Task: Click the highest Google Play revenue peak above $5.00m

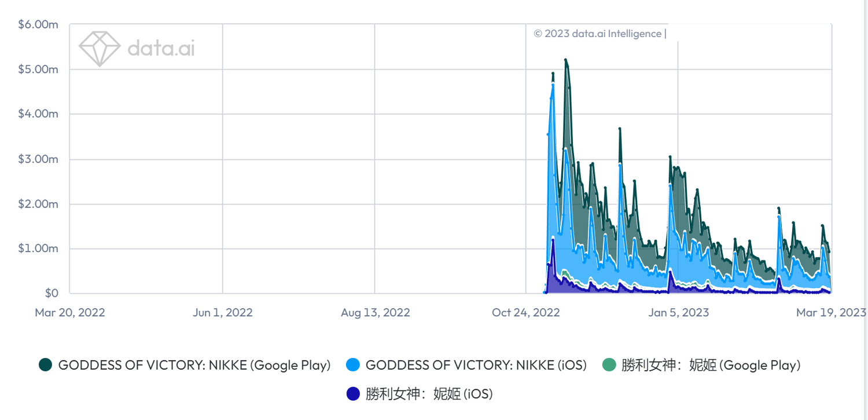Action: pyautogui.click(x=565, y=60)
